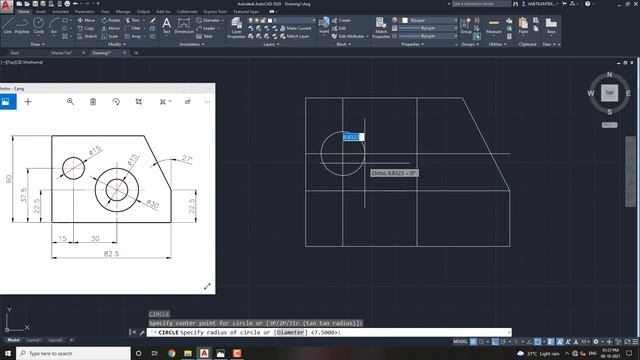Click the Move tool
Image resolution: width=640 pixels, height=360 pixels.
[x=86, y=20]
